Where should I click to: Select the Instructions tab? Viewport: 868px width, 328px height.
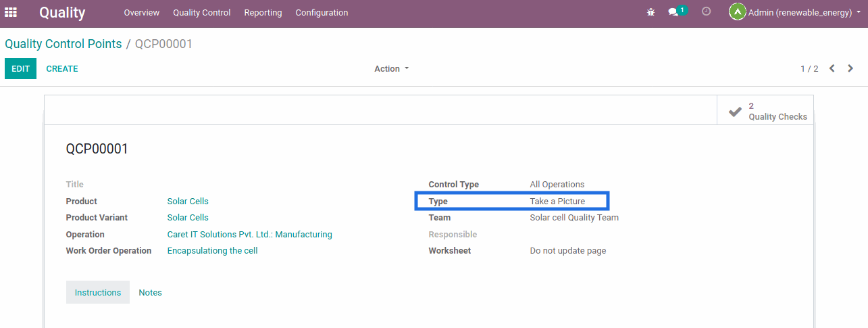(98, 293)
